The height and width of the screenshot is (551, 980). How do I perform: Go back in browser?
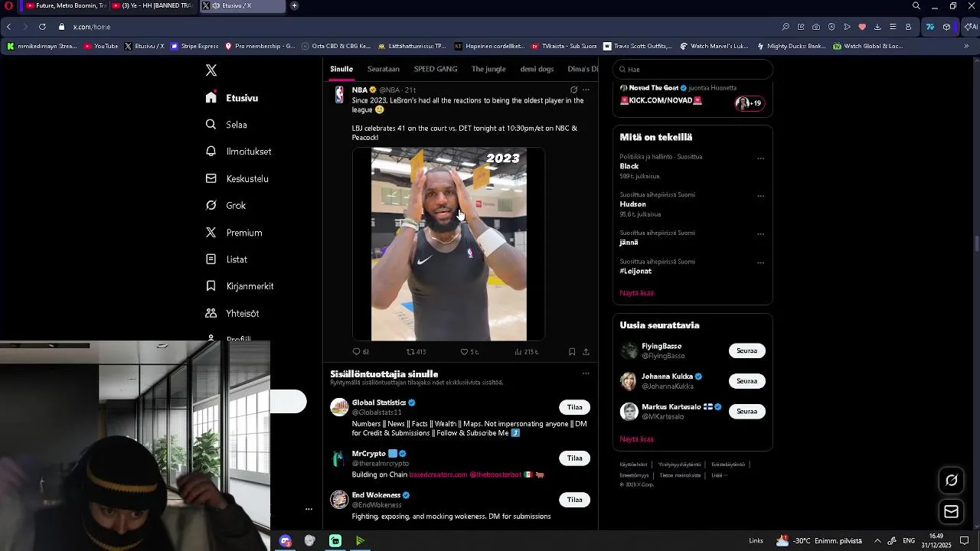(x=8, y=27)
